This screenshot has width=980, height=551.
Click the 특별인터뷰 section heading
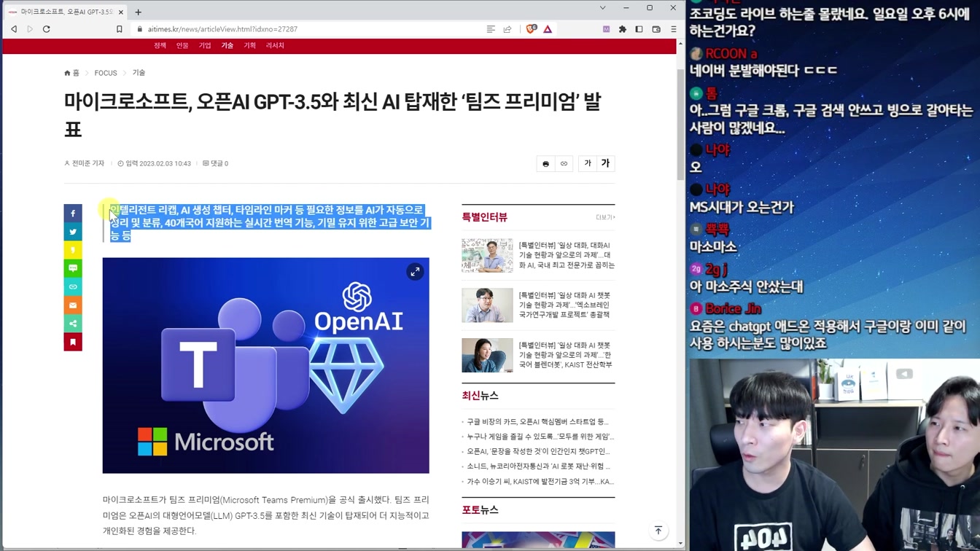[484, 217]
